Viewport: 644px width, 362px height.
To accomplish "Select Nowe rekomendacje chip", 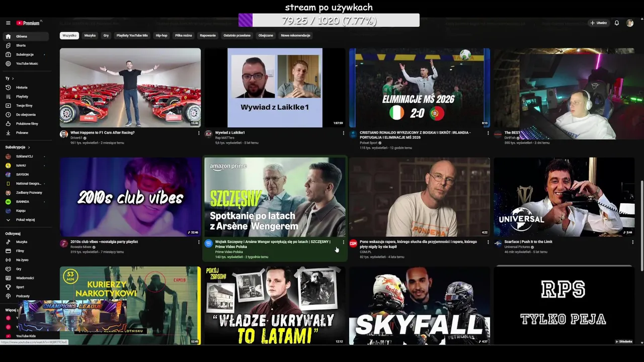I will click(295, 36).
